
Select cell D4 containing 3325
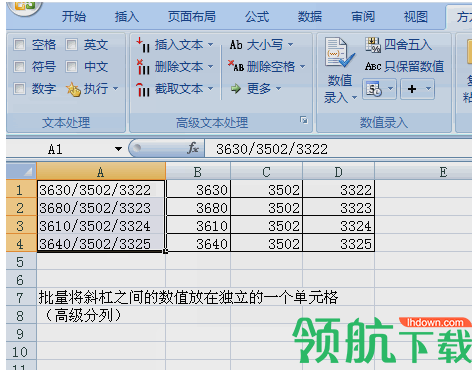[338, 244]
